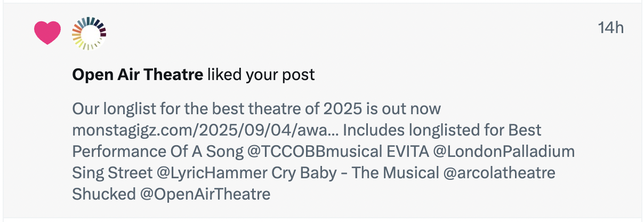Go to the @arcolatheatre mention
This screenshot has height=222, width=644.
pos(500,173)
